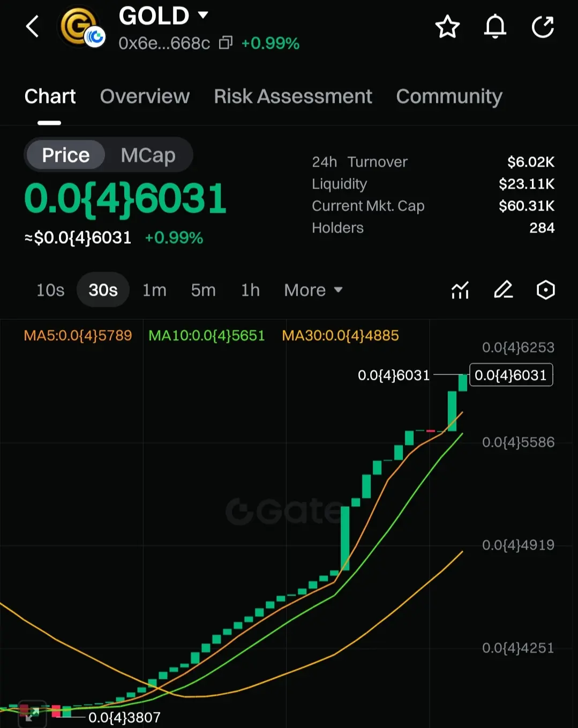Open the GOLD token selector dropdown

203,15
